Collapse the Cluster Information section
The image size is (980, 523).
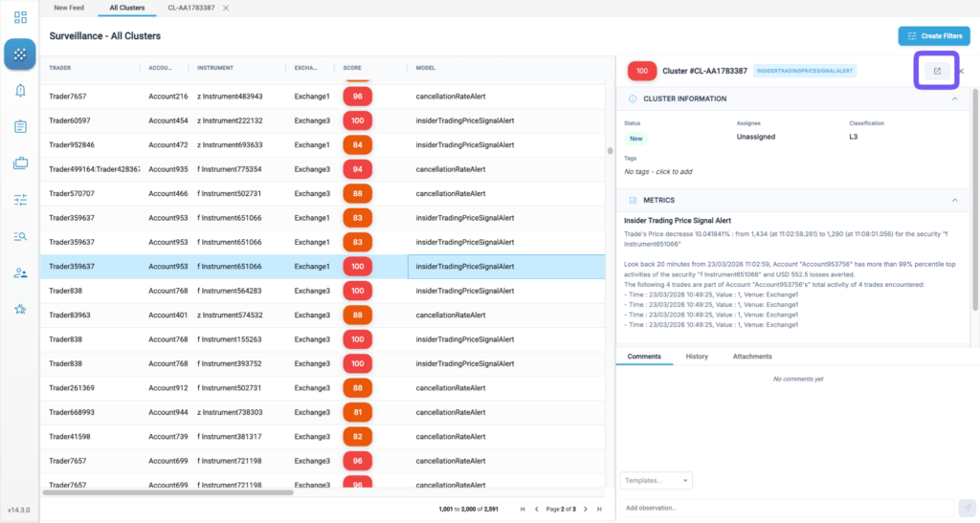[x=954, y=98]
